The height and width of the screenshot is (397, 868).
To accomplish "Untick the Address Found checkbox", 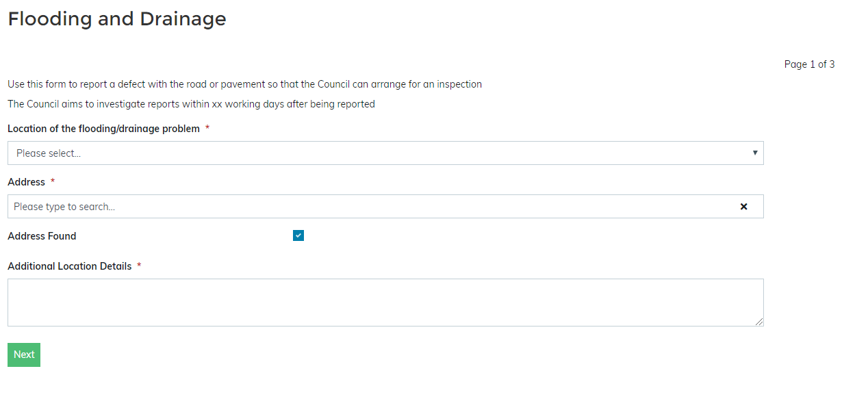I will pos(298,236).
